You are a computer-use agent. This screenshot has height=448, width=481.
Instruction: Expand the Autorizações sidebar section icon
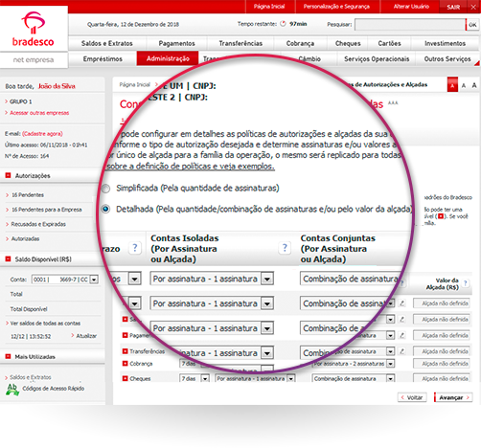pos(9,175)
